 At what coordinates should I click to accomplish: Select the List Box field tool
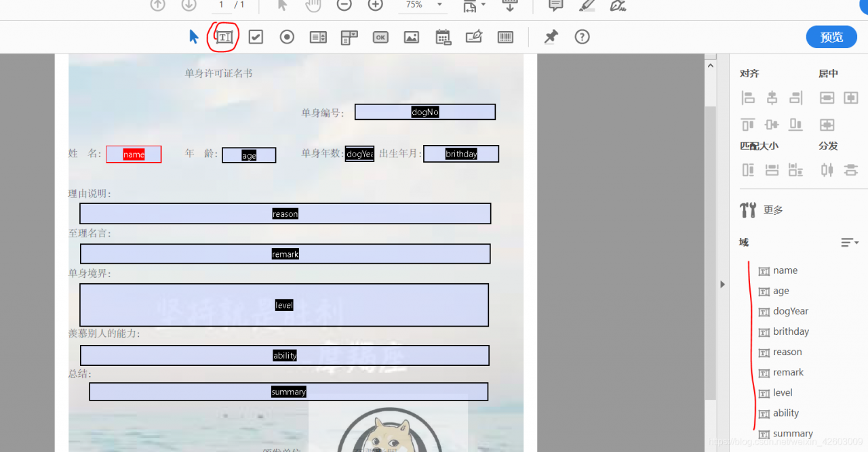tap(318, 37)
